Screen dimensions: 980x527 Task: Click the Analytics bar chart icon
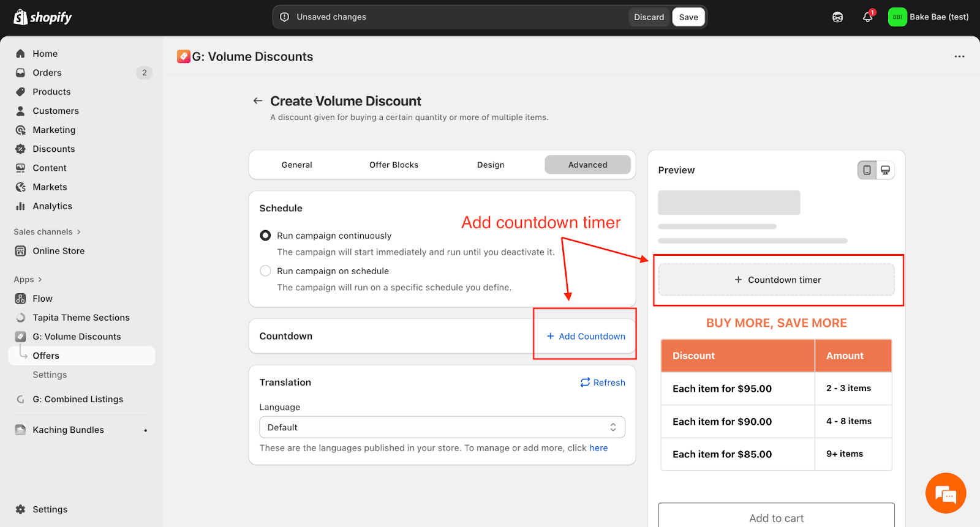20,206
